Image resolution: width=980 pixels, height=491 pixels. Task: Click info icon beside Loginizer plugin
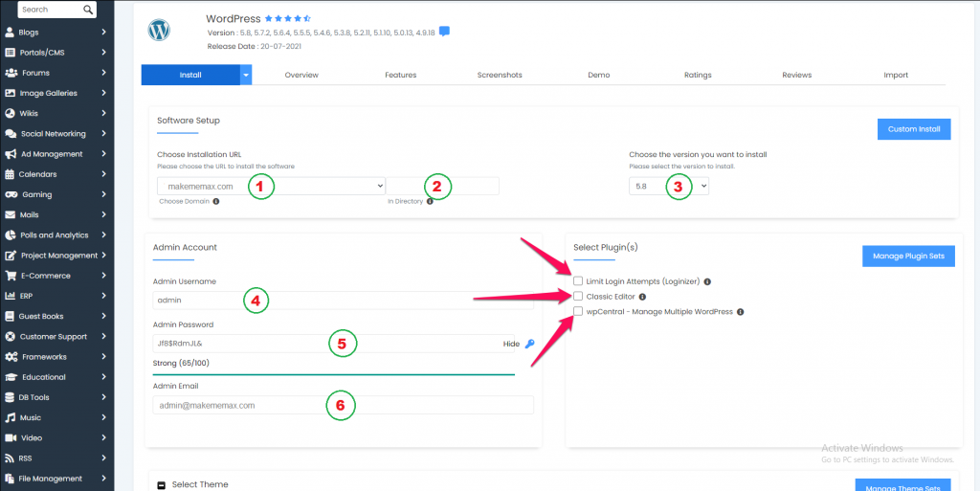(x=707, y=281)
